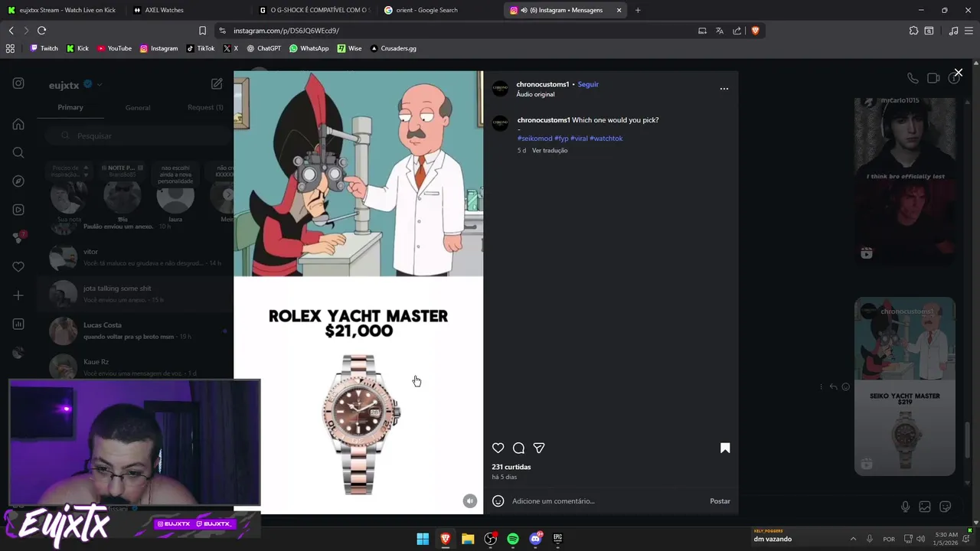Open the Twitch bookmark
Viewport: 980px width, 551px height.
[44, 48]
